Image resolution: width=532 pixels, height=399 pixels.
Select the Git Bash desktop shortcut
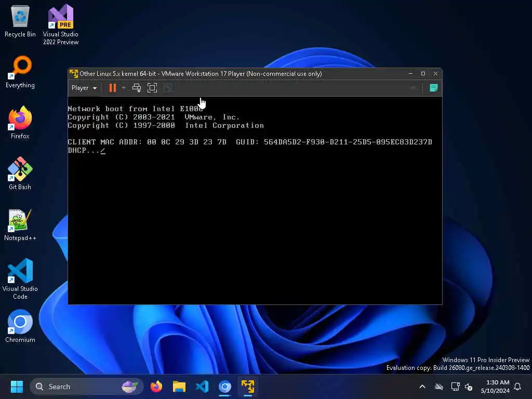tap(20, 174)
